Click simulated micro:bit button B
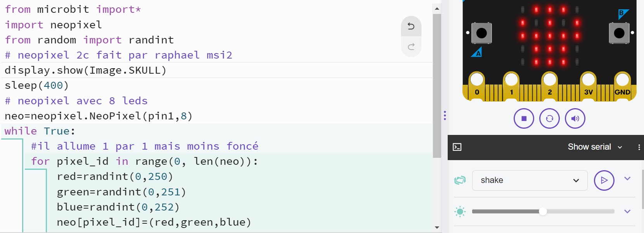The height and width of the screenshot is (233, 644). (x=619, y=33)
